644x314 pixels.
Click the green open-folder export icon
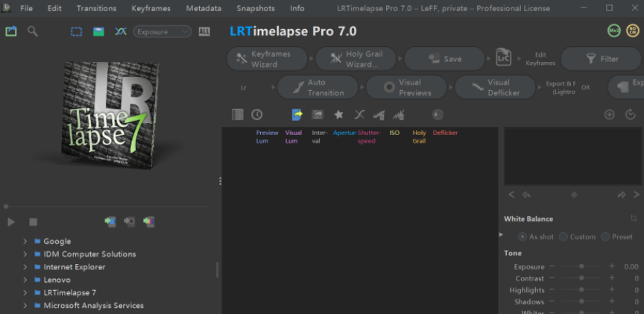(x=11, y=31)
